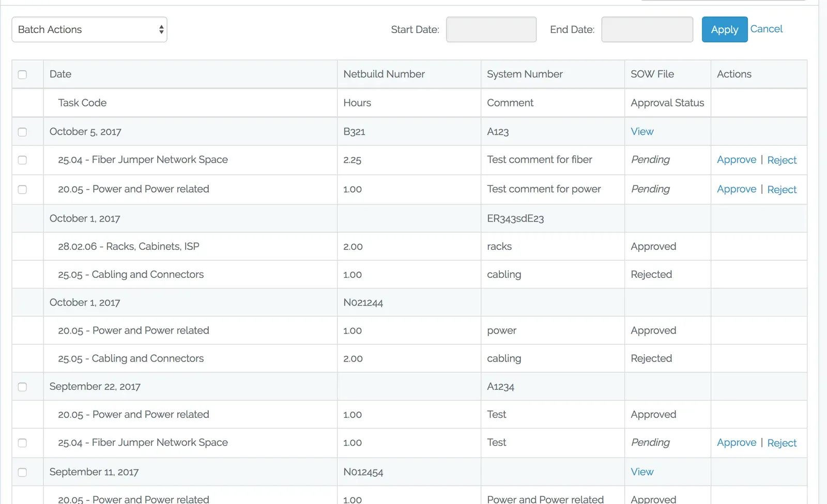Approve the pending September 22 Fiber Jumper entry
This screenshot has width=827, height=504.
737,443
